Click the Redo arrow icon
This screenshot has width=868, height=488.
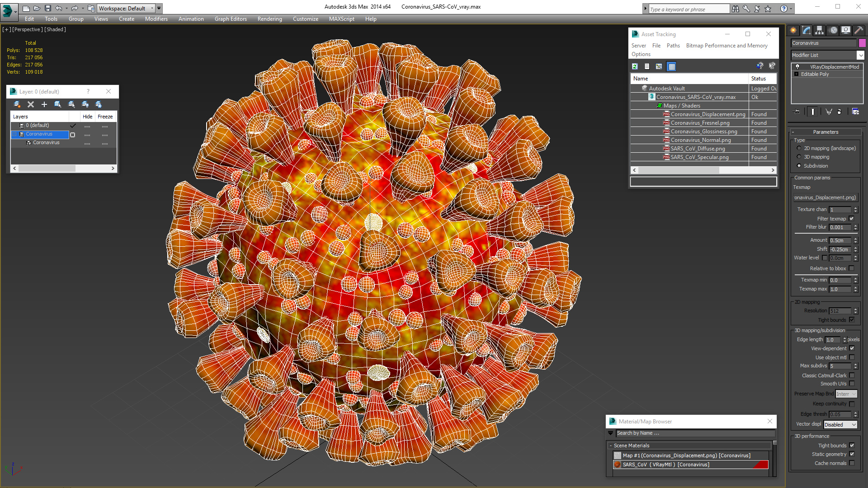(75, 8)
